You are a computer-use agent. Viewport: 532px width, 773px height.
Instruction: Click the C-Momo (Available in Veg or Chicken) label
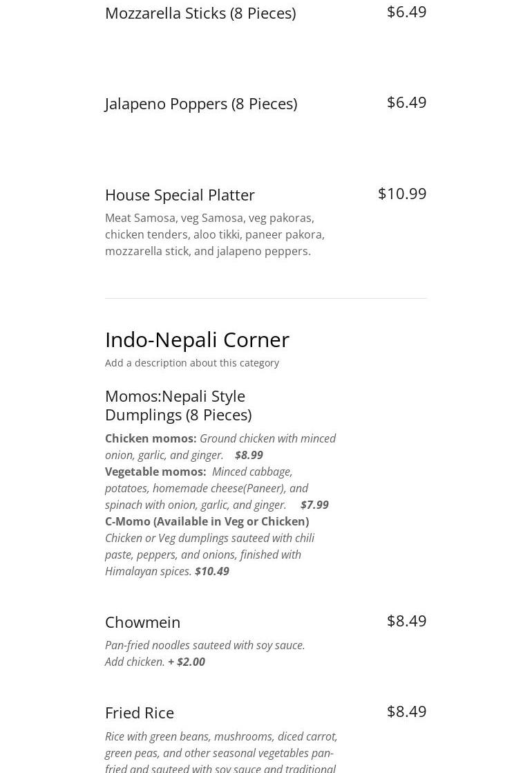(207, 521)
